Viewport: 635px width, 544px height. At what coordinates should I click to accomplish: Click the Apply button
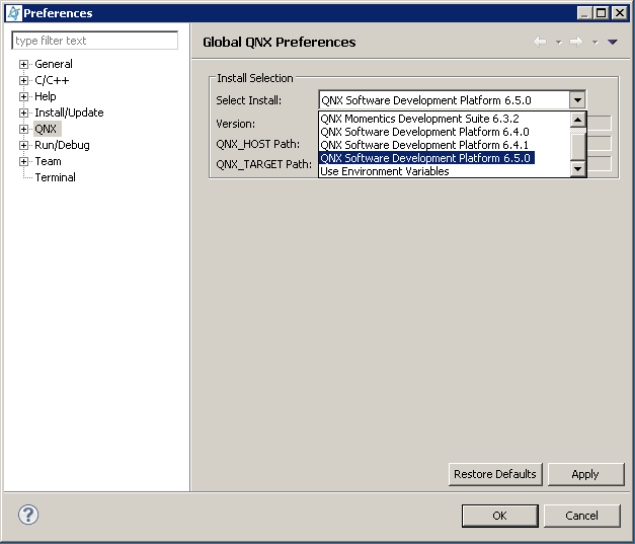[x=584, y=474]
